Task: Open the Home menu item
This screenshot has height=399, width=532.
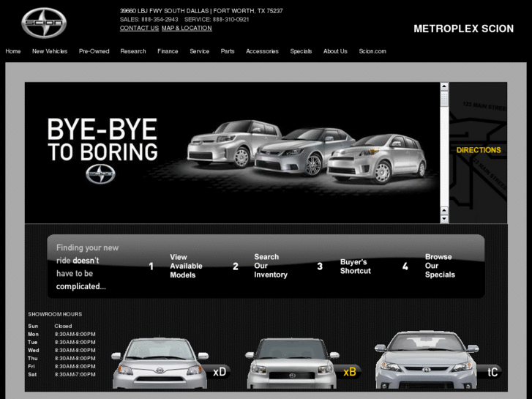Action: (x=13, y=51)
